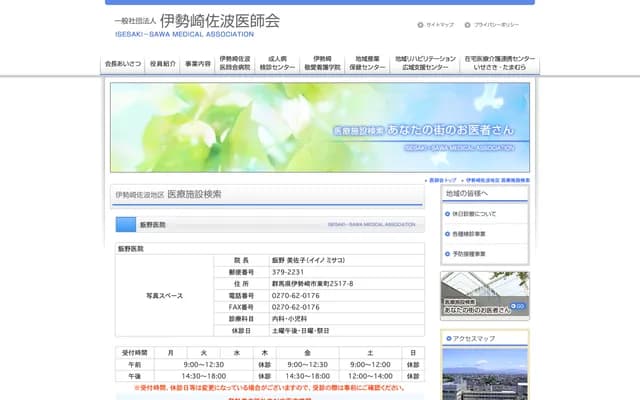The height and width of the screenshot is (400, 640).
Task: Open the 休日診療について sidebar link
Action: pos(475,214)
